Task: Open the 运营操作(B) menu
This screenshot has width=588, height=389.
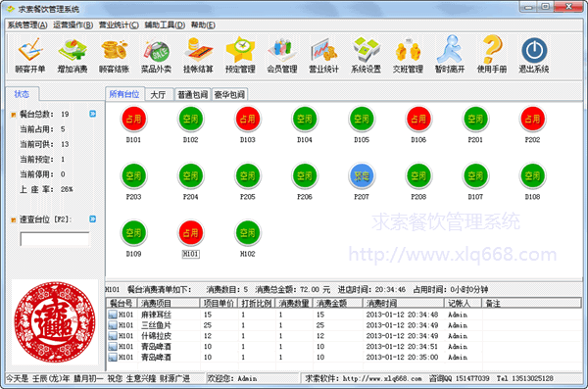Action: [73, 25]
